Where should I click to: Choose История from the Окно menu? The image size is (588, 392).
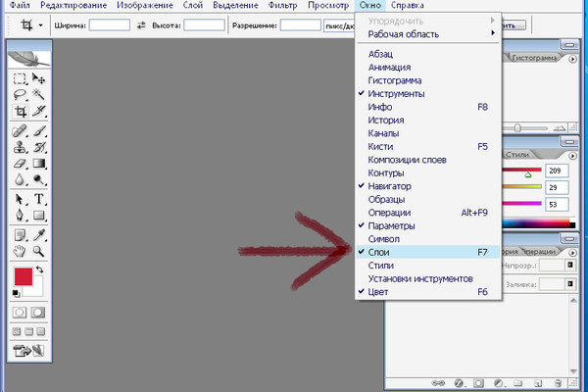427,120
